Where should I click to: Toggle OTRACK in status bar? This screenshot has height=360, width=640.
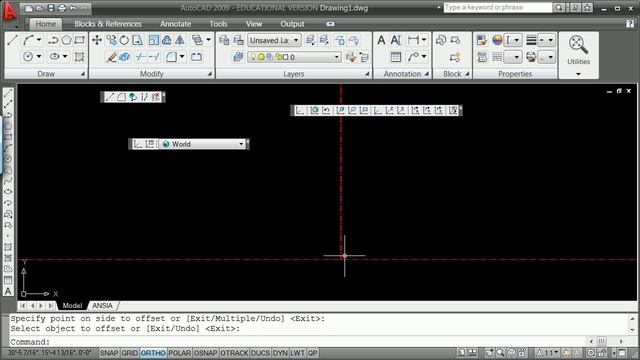click(234, 353)
